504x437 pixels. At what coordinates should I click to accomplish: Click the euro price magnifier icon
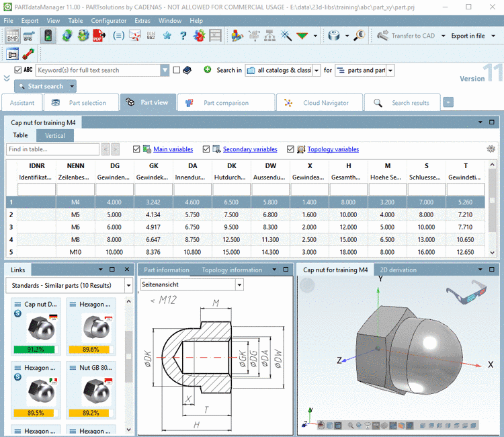(x=358, y=36)
